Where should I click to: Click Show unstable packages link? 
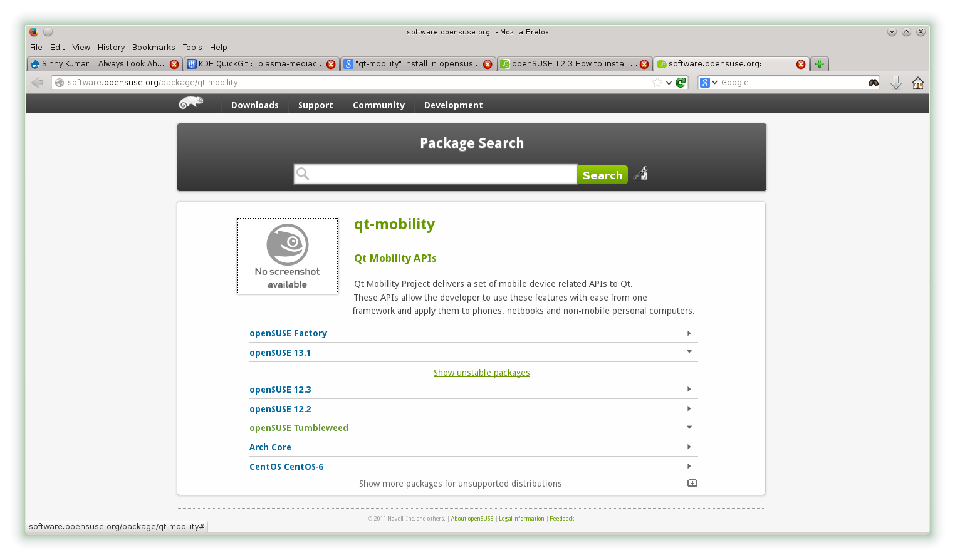(x=482, y=373)
